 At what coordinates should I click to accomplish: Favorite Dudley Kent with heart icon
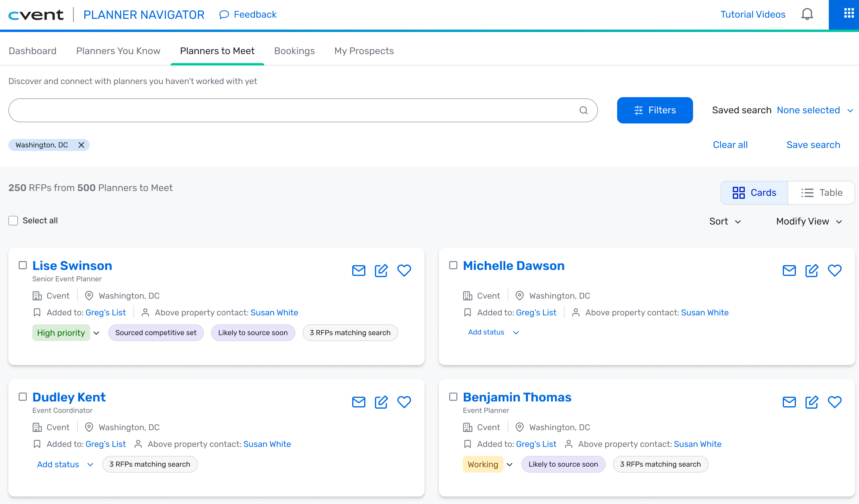point(404,402)
